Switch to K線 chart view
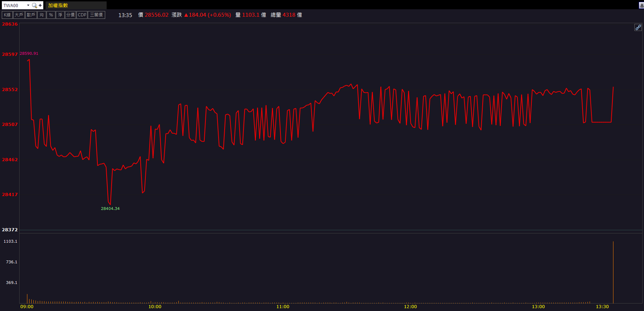 tap(7, 15)
